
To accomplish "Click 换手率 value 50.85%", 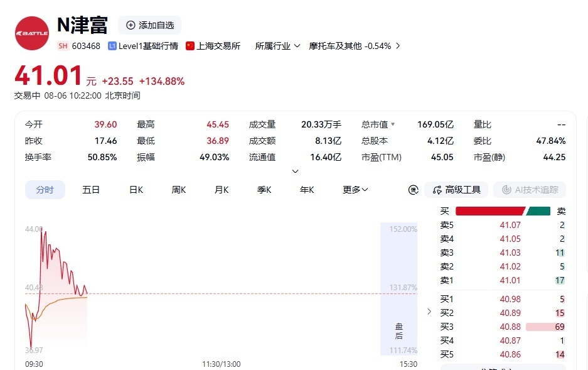I will pyautogui.click(x=102, y=157).
